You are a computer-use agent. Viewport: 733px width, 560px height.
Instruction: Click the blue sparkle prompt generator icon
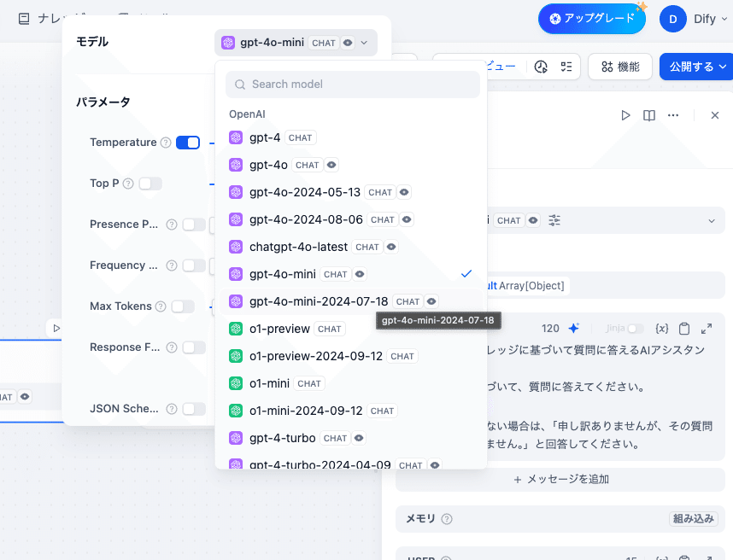574,329
